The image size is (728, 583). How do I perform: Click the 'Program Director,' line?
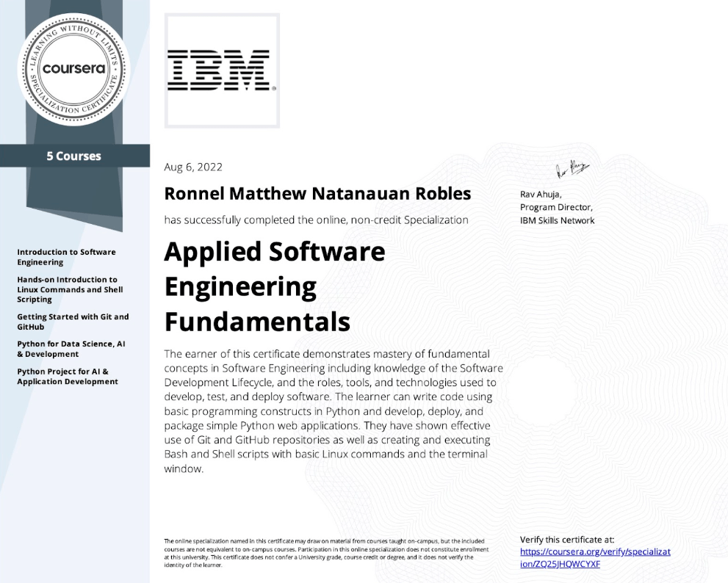coord(556,207)
